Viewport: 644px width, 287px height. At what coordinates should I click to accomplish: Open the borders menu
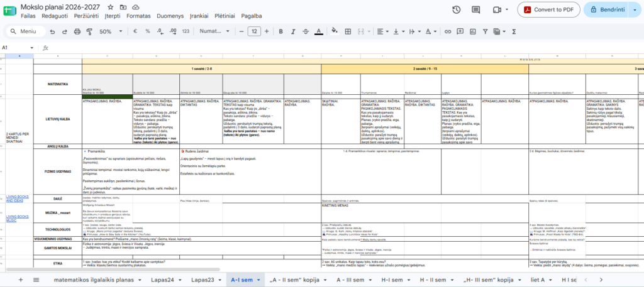tap(348, 31)
